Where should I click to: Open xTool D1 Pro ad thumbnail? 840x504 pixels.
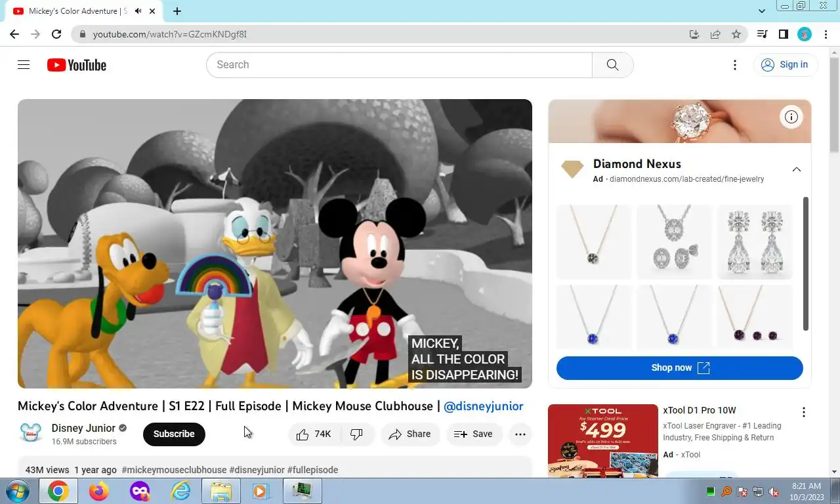coord(603,441)
